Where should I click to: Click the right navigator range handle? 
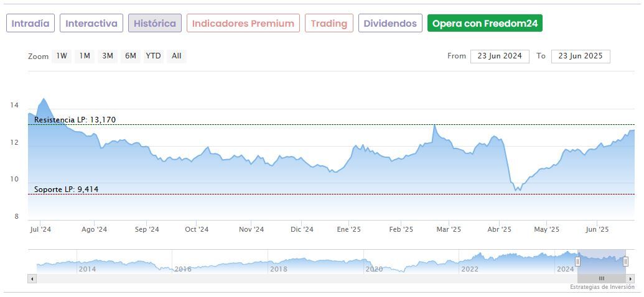(625, 262)
